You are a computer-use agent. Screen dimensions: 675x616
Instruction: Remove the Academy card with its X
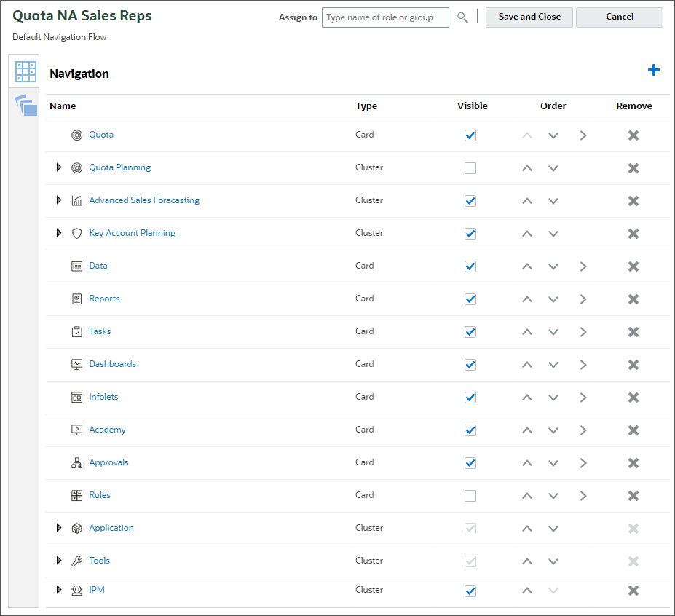click(x=633, y=430)
